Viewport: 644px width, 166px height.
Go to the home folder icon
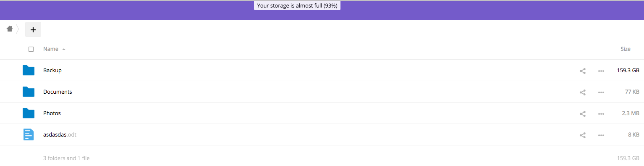click(x=10, y=29)
